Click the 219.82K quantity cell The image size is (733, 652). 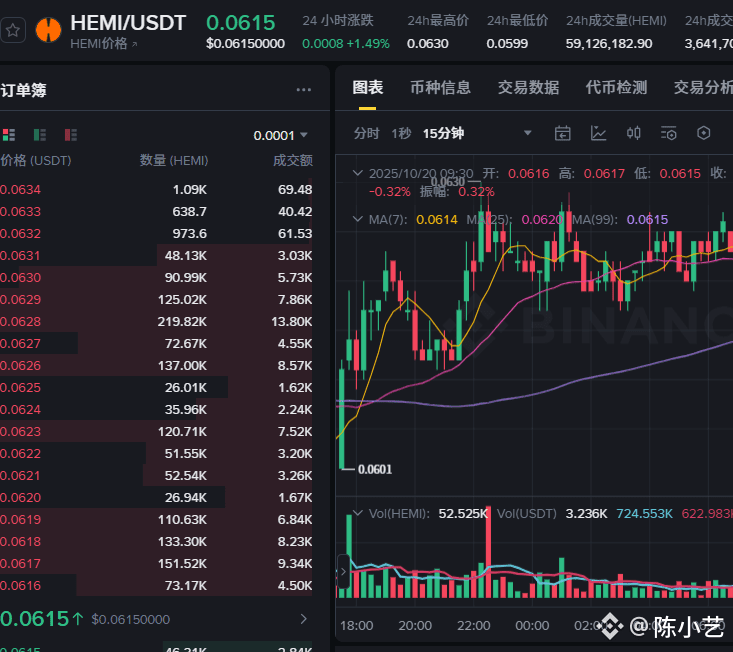(x=182, y=322)
